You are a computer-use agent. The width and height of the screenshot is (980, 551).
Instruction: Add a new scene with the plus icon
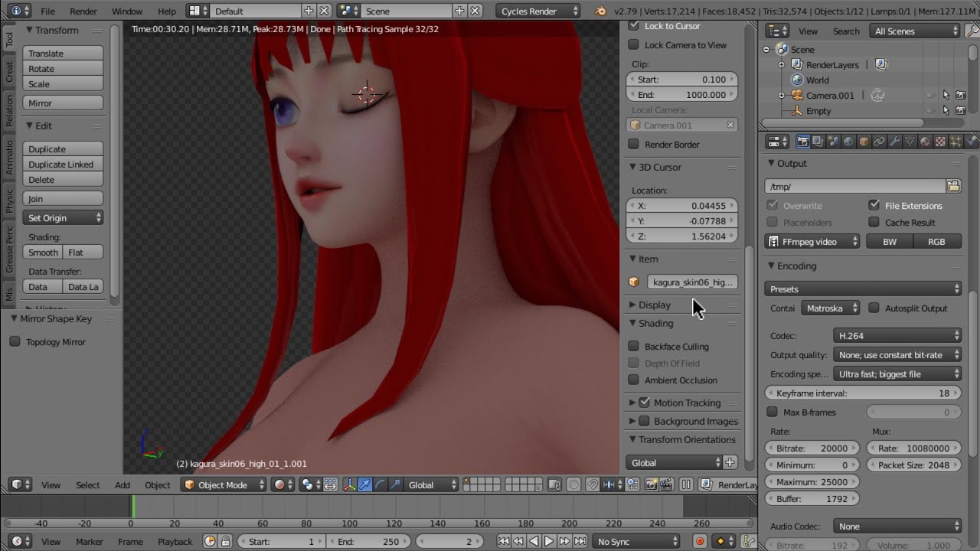tap(459, 11)
